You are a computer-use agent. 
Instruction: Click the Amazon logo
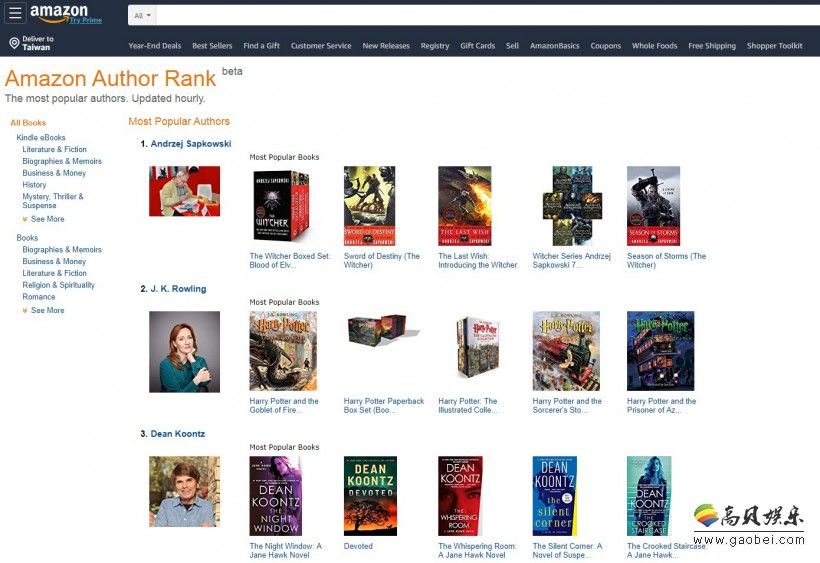[x=59, y=13]
